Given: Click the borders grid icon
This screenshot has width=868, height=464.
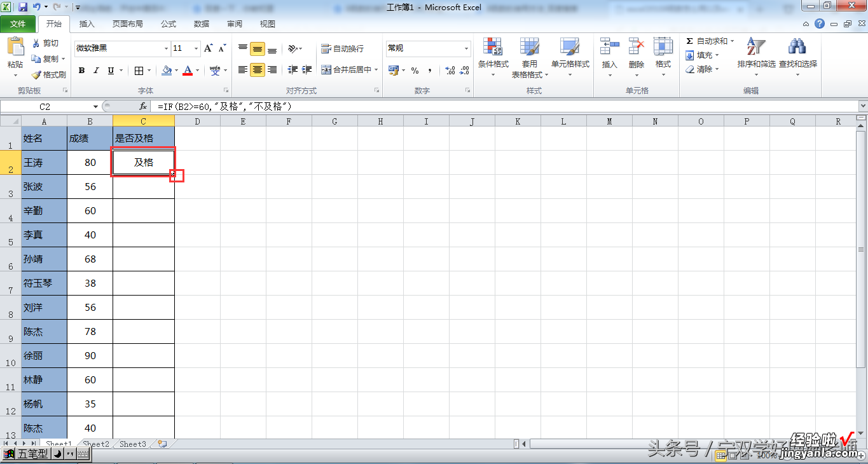Looking at the screenshot, I should pyautogui.click(x=139, y=71).
